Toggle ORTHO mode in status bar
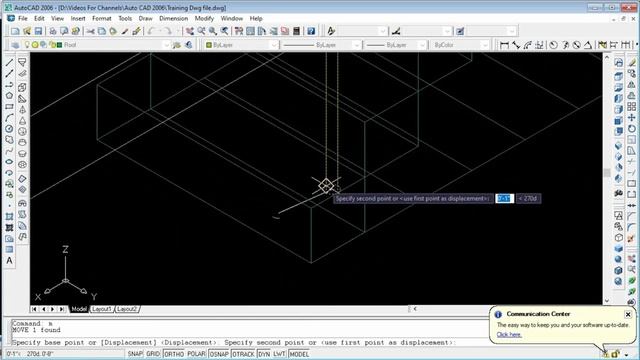The height and width of the screenshot is (360, 640). coord(174,354)
